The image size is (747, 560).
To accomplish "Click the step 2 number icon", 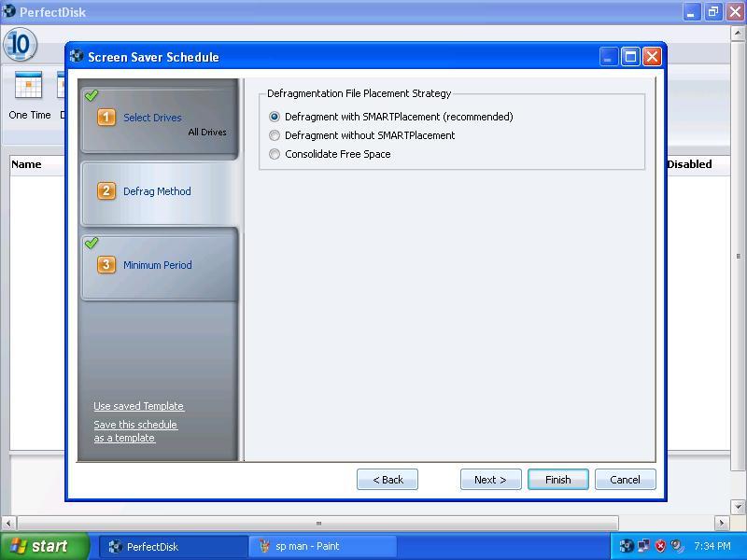I will 106,191.
